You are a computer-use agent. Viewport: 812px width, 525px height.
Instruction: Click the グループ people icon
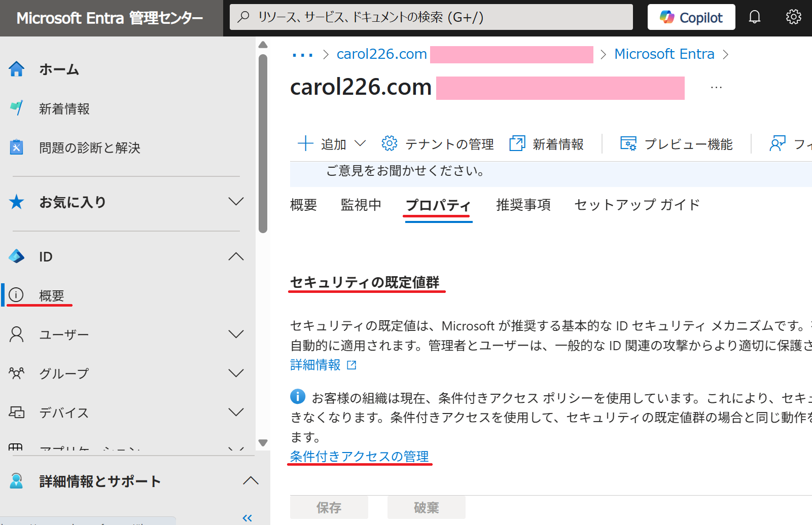click(17, 373)
